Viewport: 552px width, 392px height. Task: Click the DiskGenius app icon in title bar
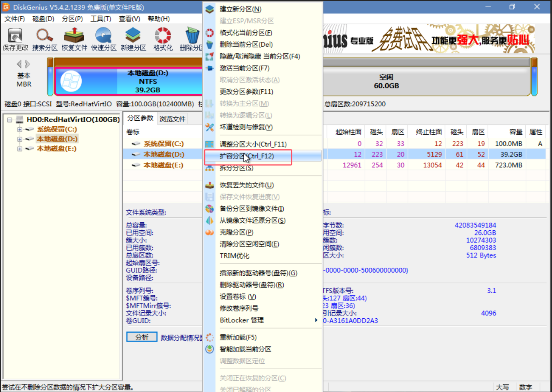click(6, 7)
